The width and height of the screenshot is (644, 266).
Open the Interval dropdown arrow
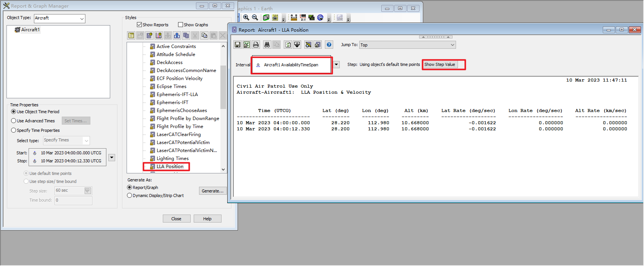336,64
